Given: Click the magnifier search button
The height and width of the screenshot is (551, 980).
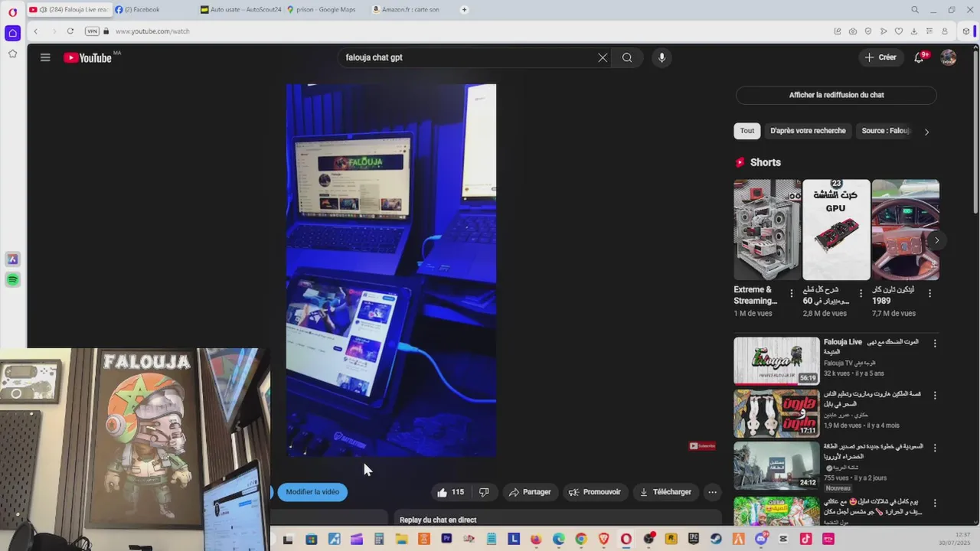Looking at the screenshot, I should pos(627,57).
